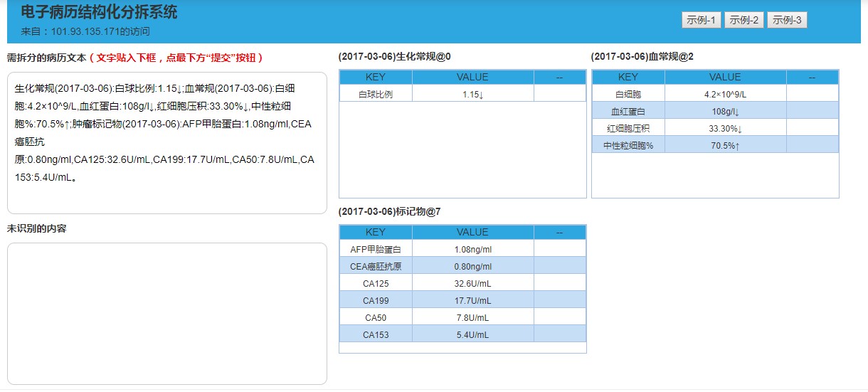Image resolution: width=868 pixels, height=392 pixels.
Task: Select the 示例-3 example button
Action: click(787, 20)
